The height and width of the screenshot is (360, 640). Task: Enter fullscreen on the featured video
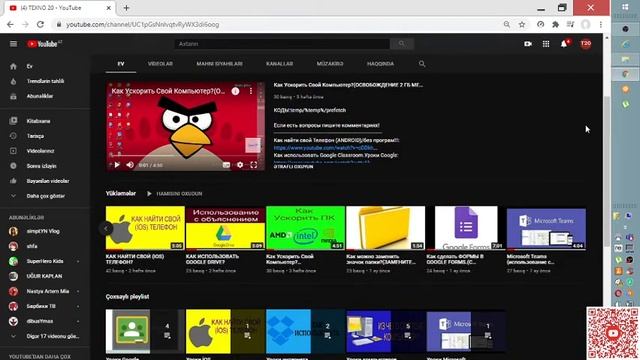(253, 165)
